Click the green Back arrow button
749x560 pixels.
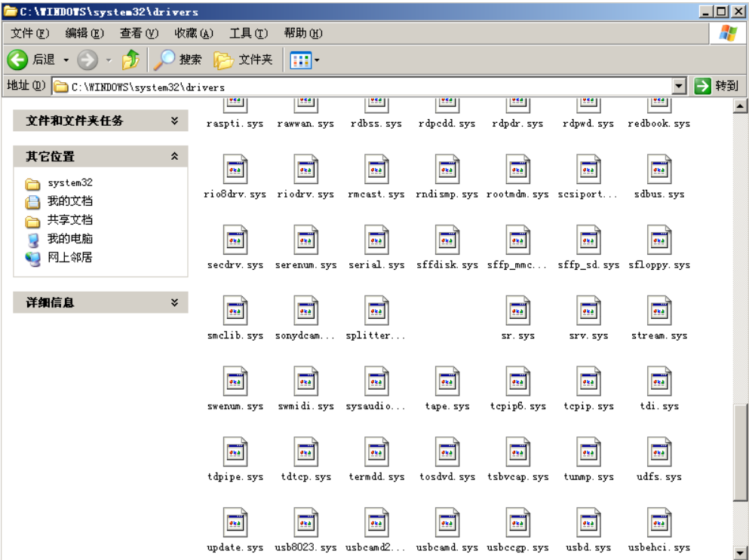point(17,60)
